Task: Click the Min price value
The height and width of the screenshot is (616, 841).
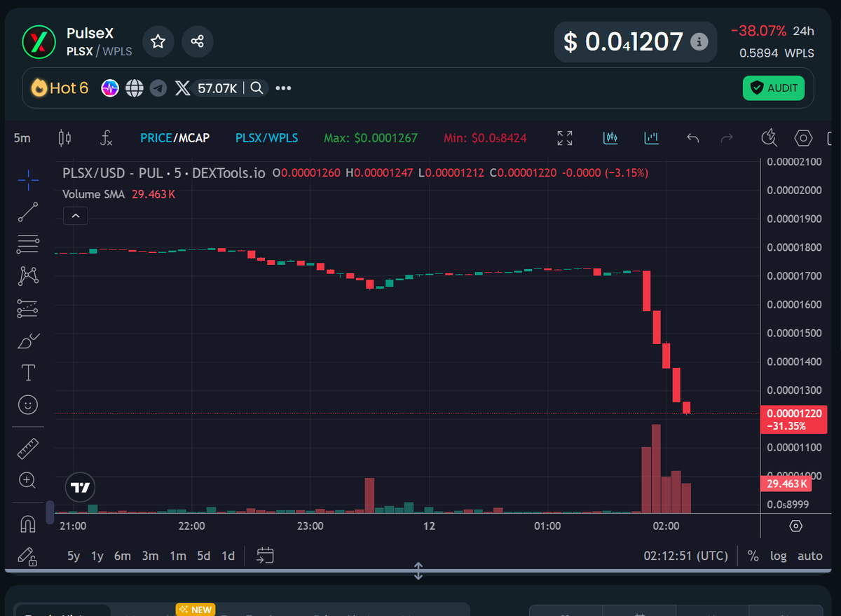Action: tap(485, 138)
